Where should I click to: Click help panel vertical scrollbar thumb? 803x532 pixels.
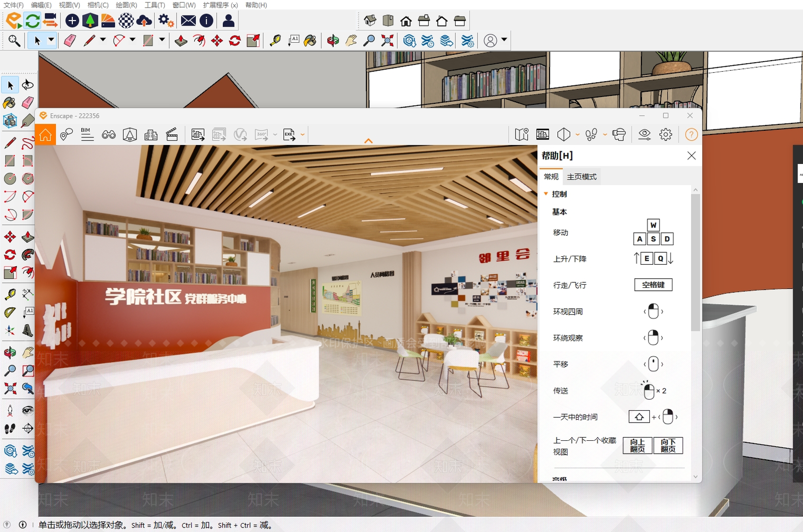point(695,263)
